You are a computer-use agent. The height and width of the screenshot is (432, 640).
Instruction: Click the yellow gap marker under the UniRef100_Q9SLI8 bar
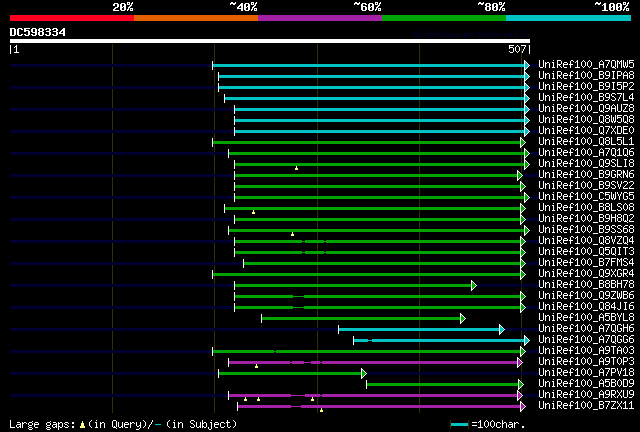[x=296, y=168]
